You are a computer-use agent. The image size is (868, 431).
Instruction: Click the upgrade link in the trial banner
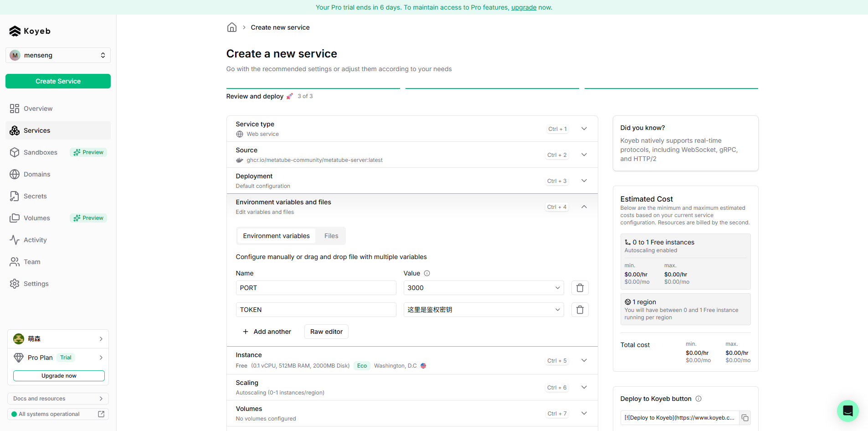point(523,7)
